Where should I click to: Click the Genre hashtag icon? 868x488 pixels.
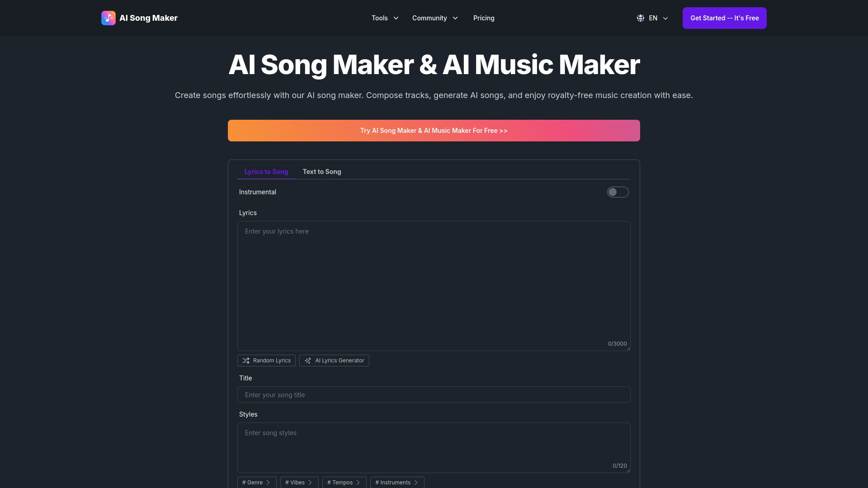click(x=256, y=482)
